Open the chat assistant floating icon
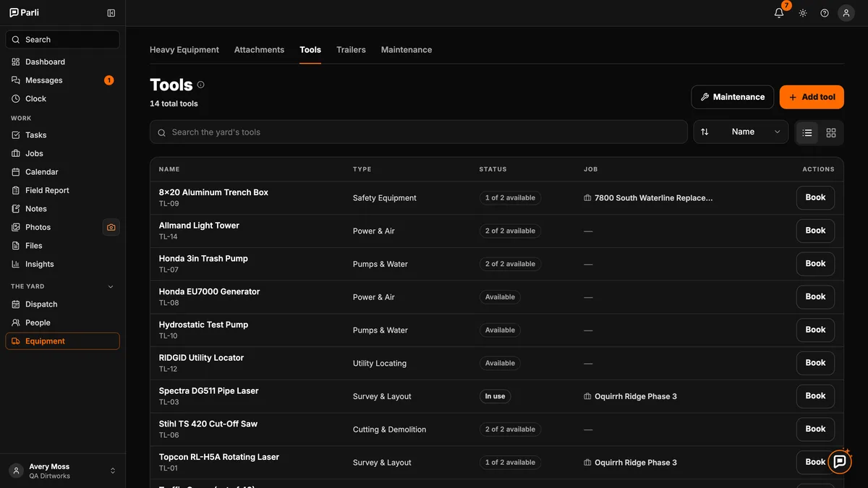The width and height of the screenshot is (868, 488). [x=840, y=461]
